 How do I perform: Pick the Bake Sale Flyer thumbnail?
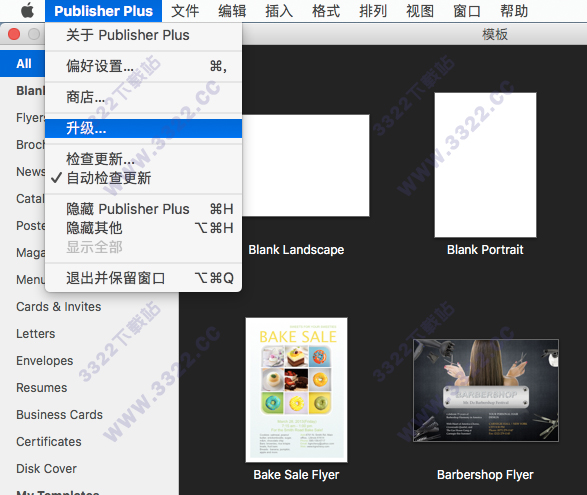click(296, 390)
